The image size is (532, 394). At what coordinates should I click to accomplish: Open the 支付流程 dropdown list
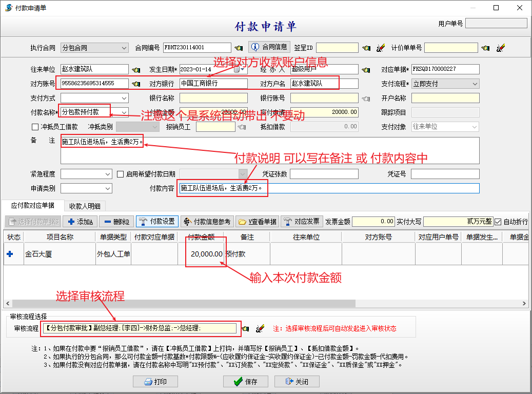coord(475,84)
